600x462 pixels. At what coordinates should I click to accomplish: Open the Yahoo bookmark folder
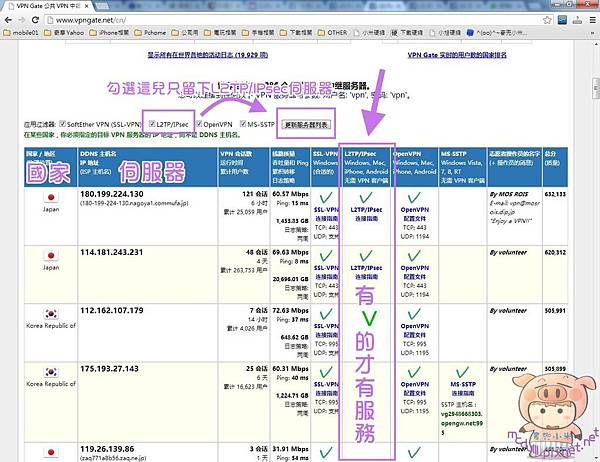pos(64,33)
